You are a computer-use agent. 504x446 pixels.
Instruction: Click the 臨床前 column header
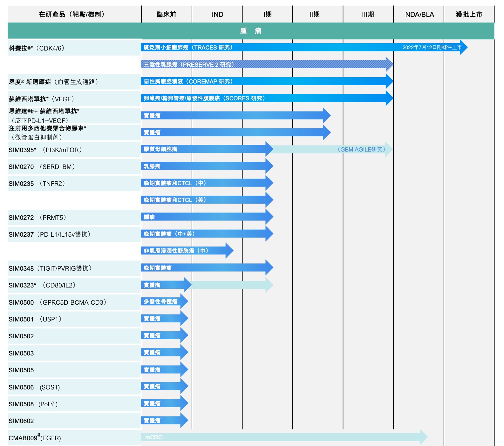(166, 14)
